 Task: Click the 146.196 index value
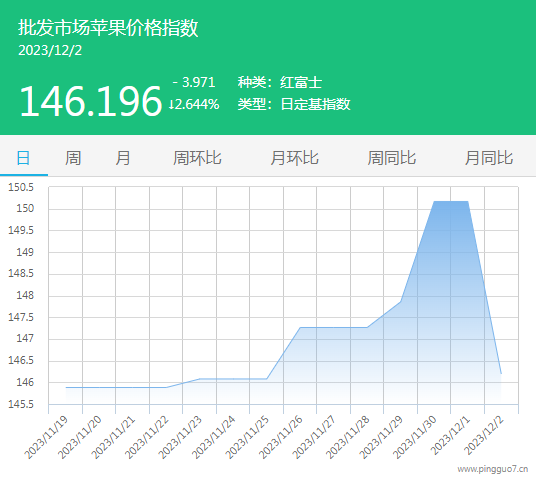pos(90,102)
